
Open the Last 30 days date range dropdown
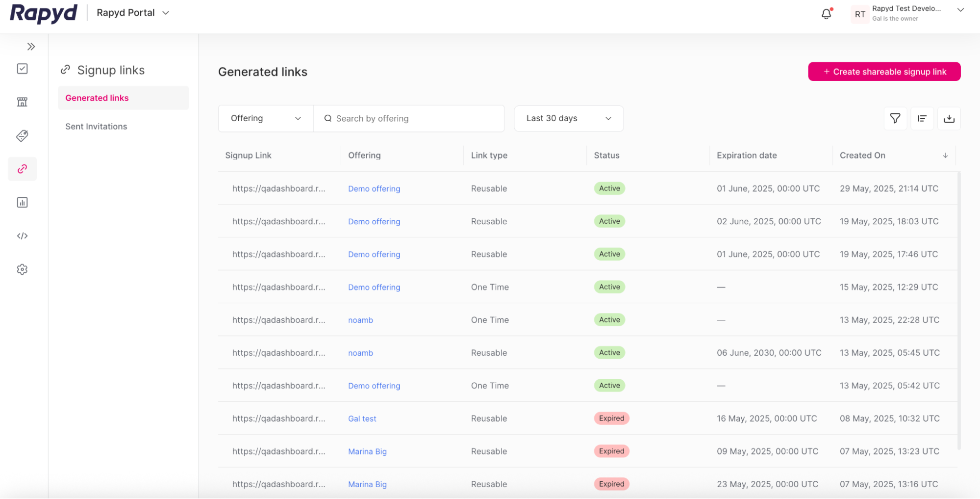[568, 118]
